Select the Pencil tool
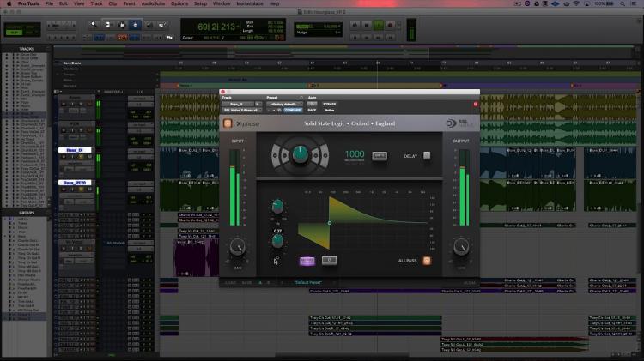 point(161,25)
